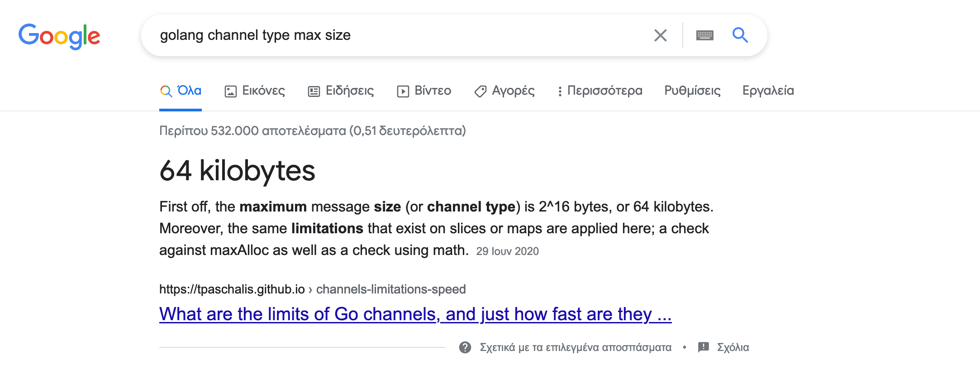Switch to the Ειδήσεις tab
Screen dimensions: 980x375
(x=341, y=91)
